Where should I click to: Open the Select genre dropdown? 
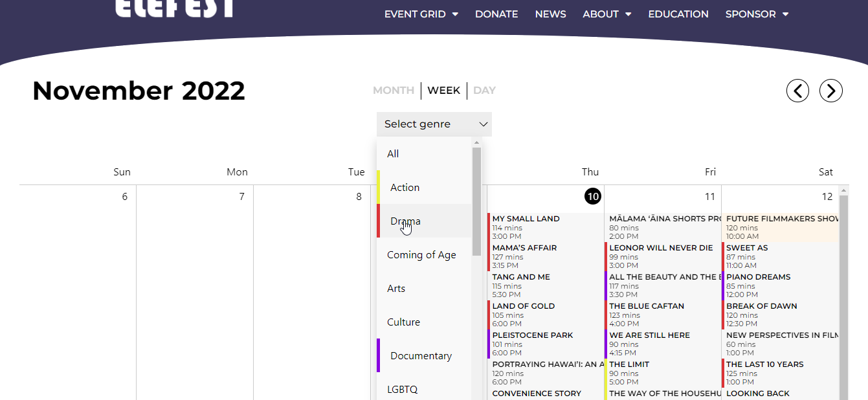click(434, 124)
